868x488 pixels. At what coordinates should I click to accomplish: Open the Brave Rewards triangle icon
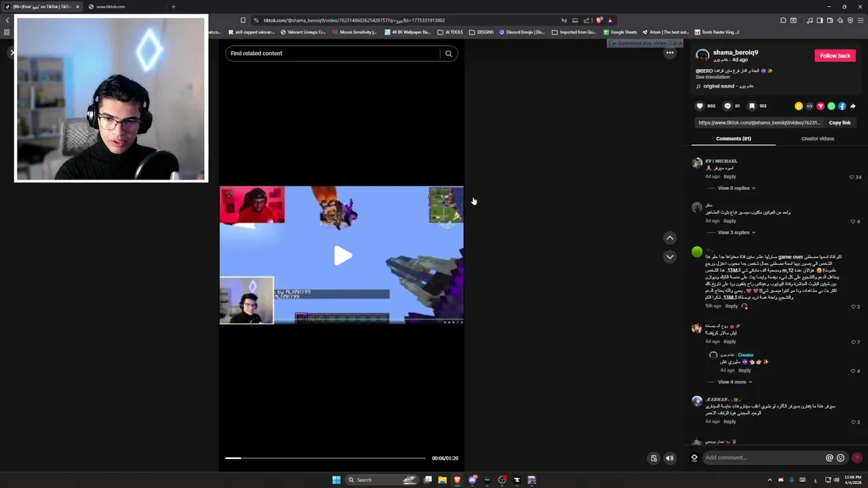click(x=610, y=20)
